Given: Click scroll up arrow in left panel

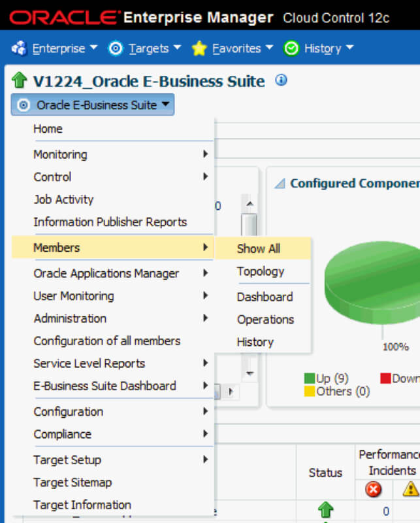Looking at the screenshot, I should (250, 203).
